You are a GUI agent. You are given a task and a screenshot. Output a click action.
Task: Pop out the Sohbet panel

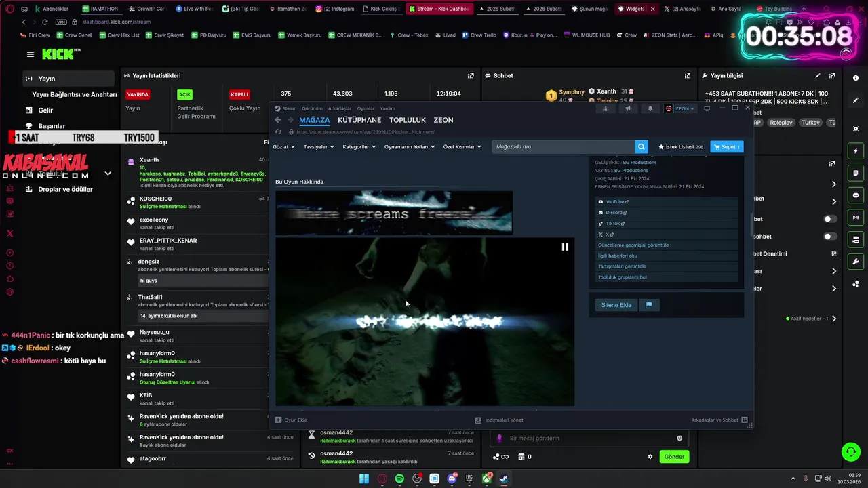(x=688, y=76)
